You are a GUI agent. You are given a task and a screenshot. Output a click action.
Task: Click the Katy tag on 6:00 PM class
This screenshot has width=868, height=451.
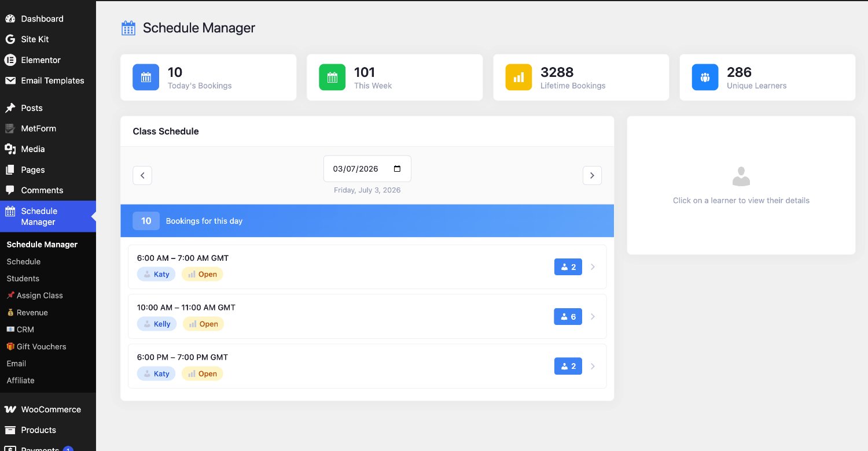point(156,374)
